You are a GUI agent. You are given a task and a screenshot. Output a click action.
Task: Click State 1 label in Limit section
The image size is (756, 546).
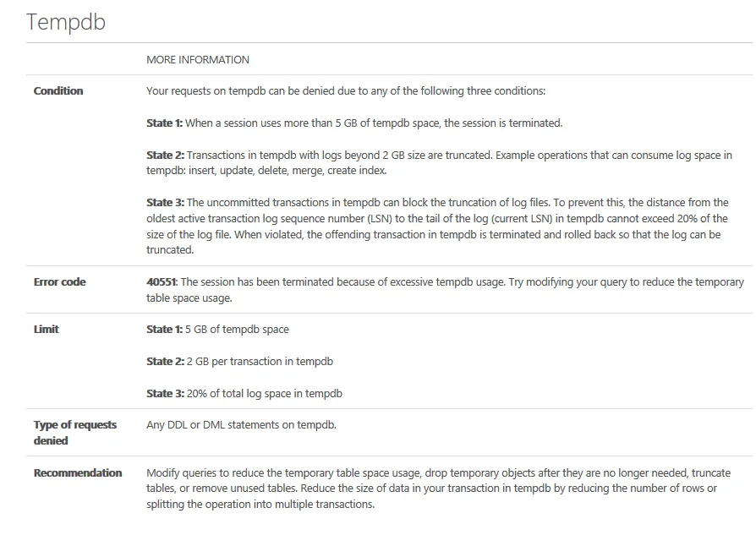click(x=164, y=329)
